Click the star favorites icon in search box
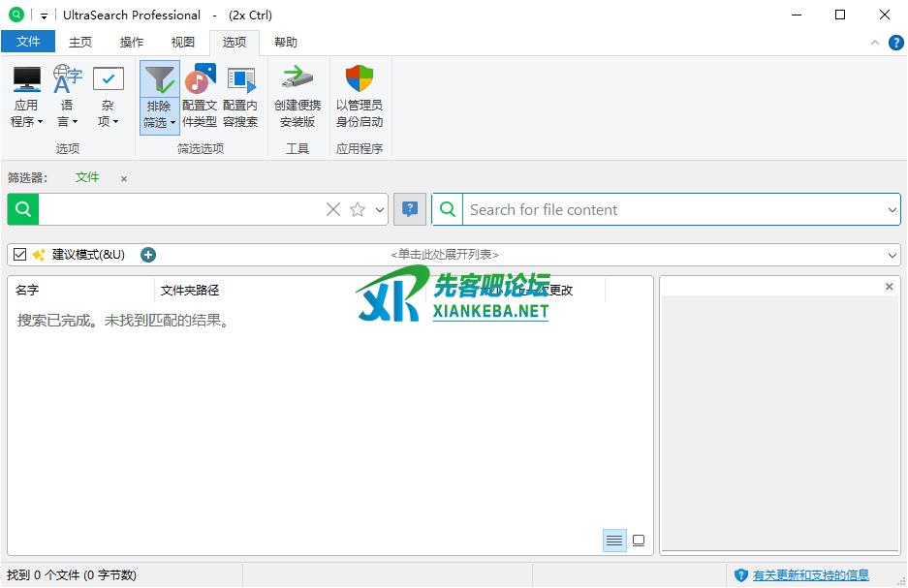The image size is (908, 588). (358, 209)
